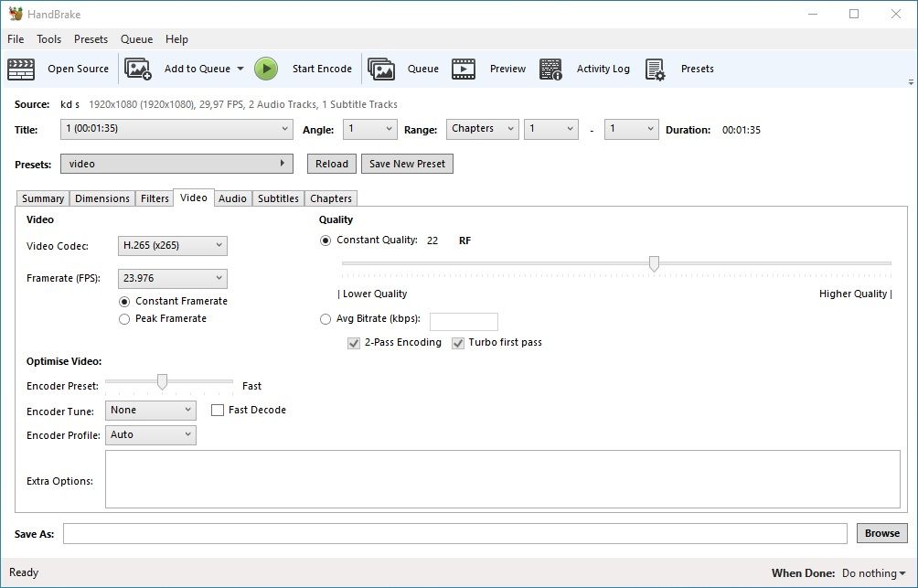Click the Reload button
The image size is (918, 588).
click(x=331, y=164)
